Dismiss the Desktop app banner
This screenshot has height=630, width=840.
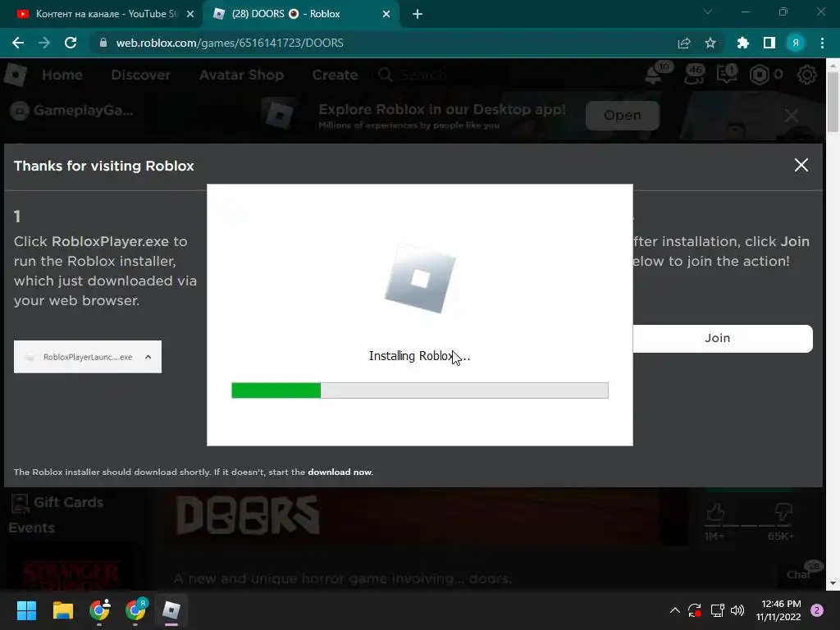coord(792,115)
